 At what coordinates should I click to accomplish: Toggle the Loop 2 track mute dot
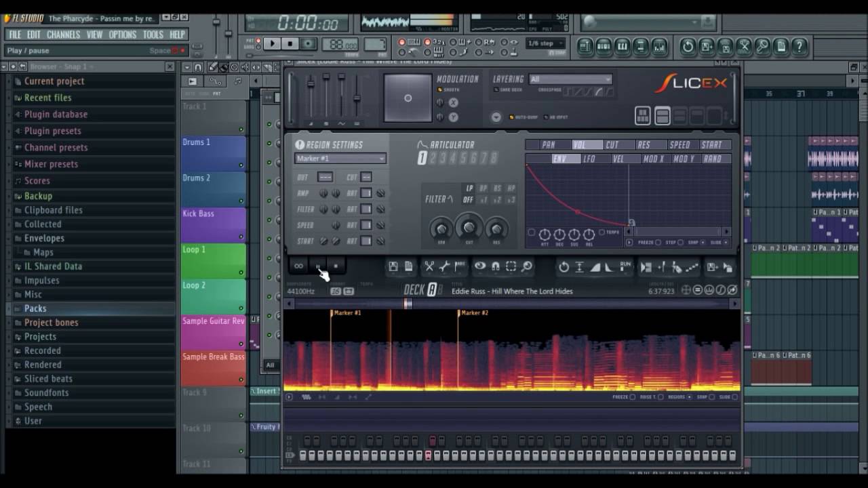(241, 308)
